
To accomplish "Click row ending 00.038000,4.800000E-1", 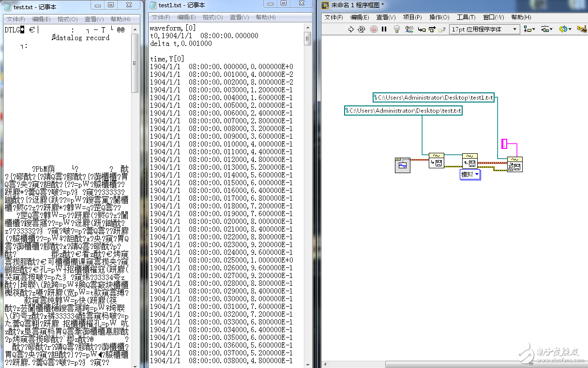I will tap(221, 361).
